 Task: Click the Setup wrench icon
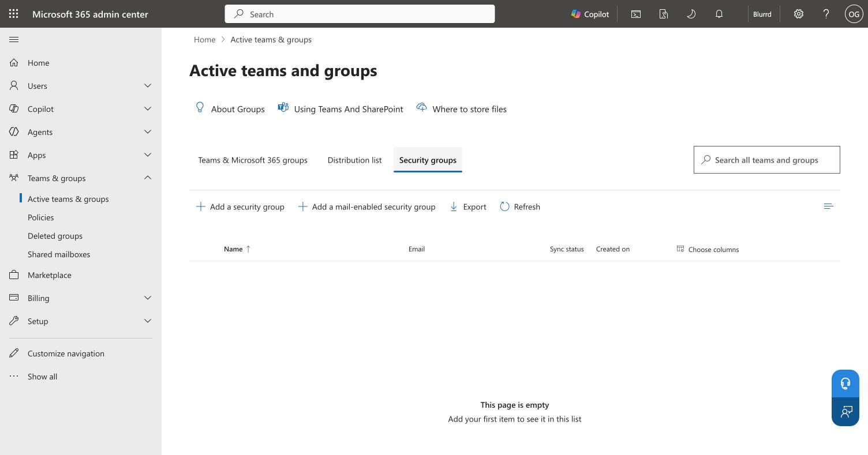coord(14,321)
